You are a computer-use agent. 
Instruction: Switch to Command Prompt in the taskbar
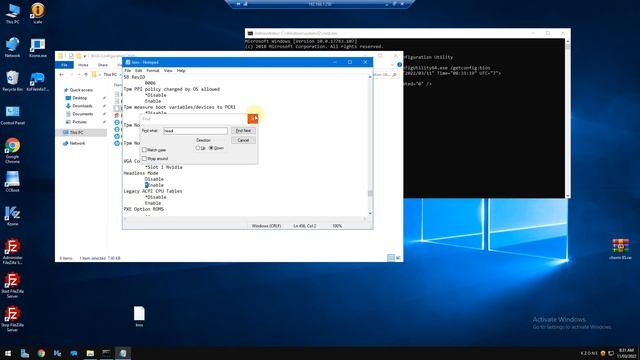(107, 353)
